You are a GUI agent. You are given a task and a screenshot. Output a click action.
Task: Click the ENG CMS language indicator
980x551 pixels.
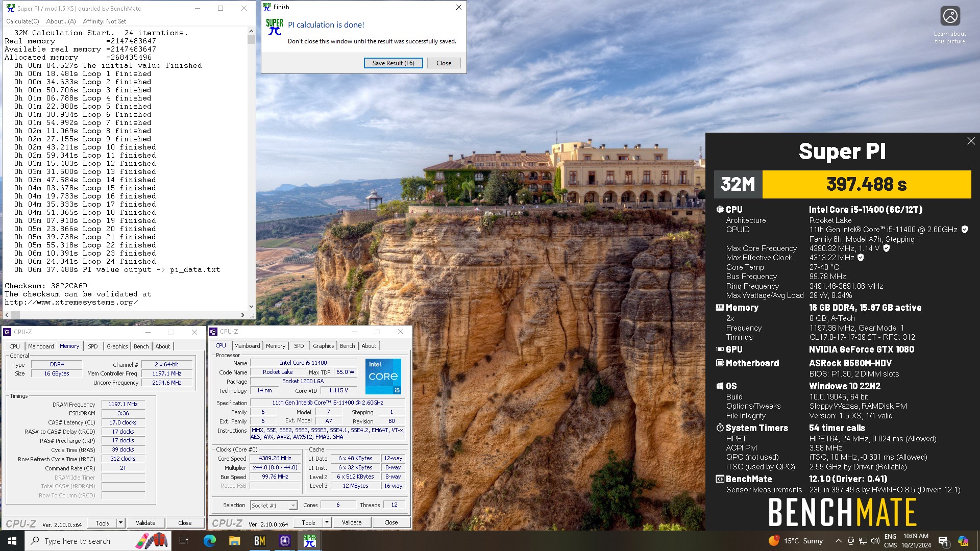click(890, 541)
